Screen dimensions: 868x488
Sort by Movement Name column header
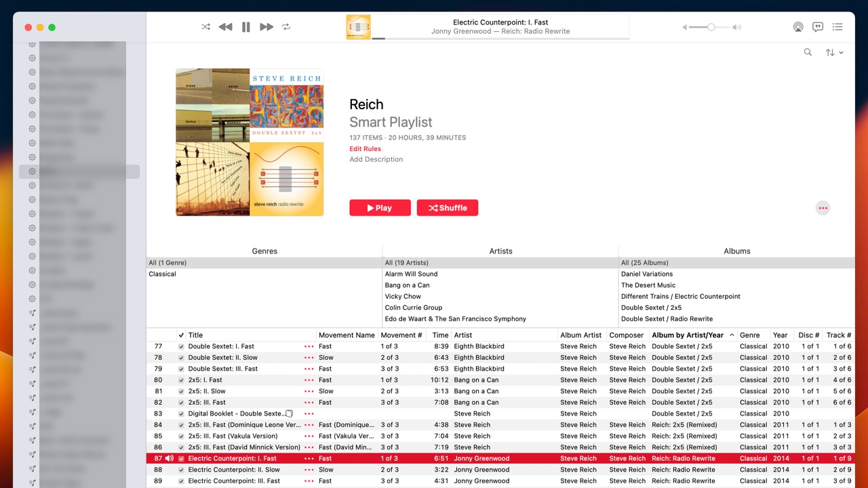(347, 335)
